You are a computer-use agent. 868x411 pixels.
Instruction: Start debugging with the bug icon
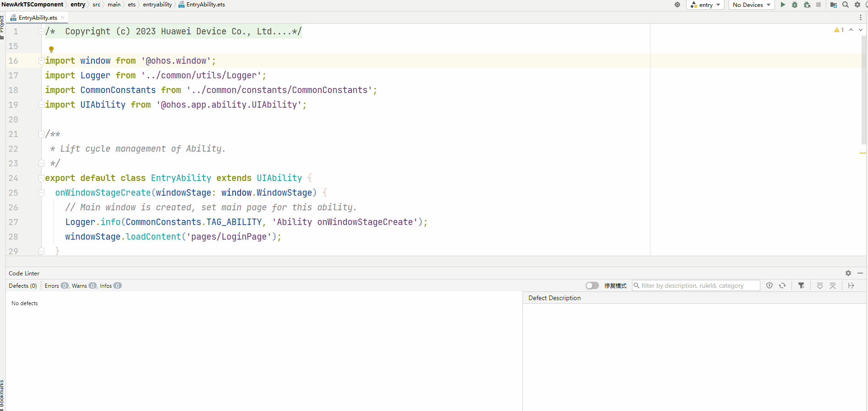[x=795, y=5]
